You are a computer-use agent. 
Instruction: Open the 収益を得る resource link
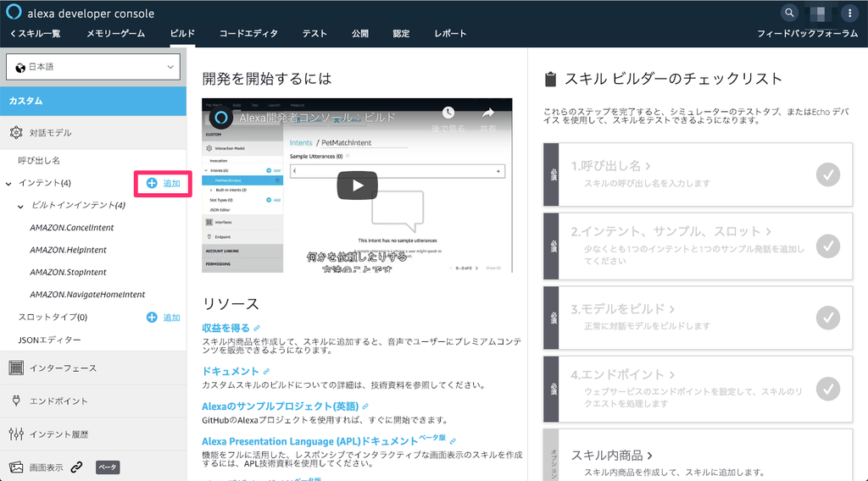[225, 329]
